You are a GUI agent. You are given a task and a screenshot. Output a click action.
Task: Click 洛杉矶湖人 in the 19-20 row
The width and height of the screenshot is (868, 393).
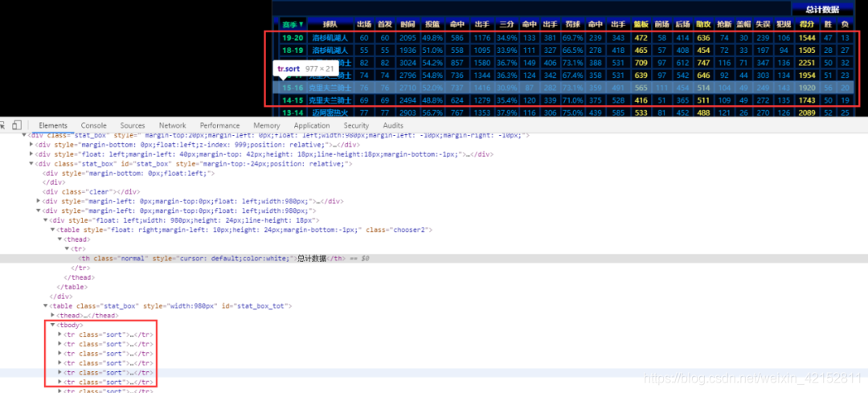(x=330, y=38)
